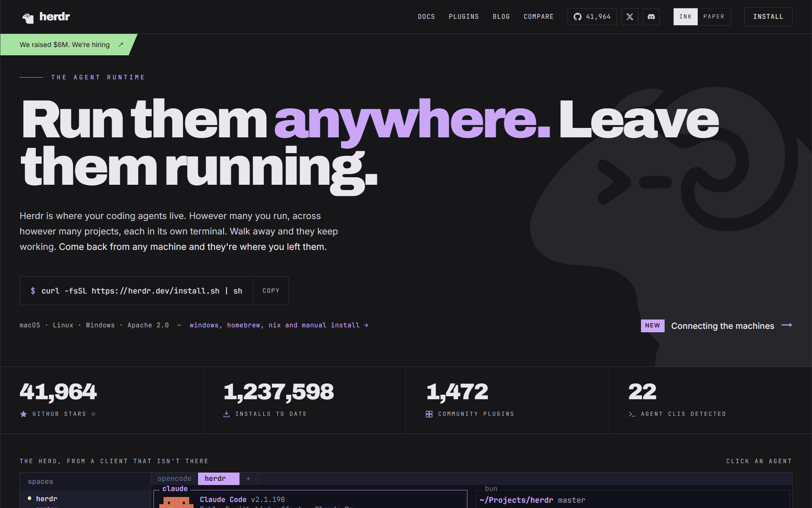Image resolution: width=812 pixels, height=508 pixels.
Task: Switch theme to PAPER
Action: pos(714,17)
